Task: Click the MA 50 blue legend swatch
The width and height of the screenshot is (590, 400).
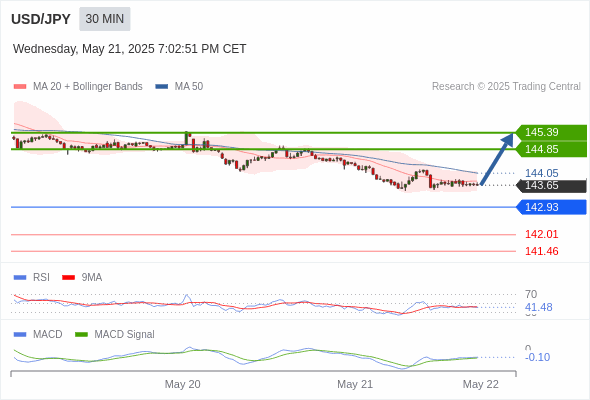Action: (x=162, y=87)
